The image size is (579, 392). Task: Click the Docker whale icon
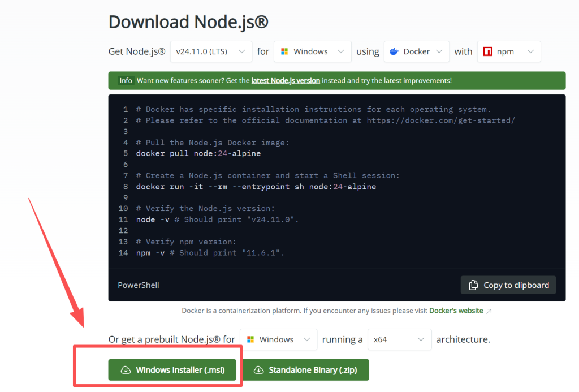click(394, 51)
